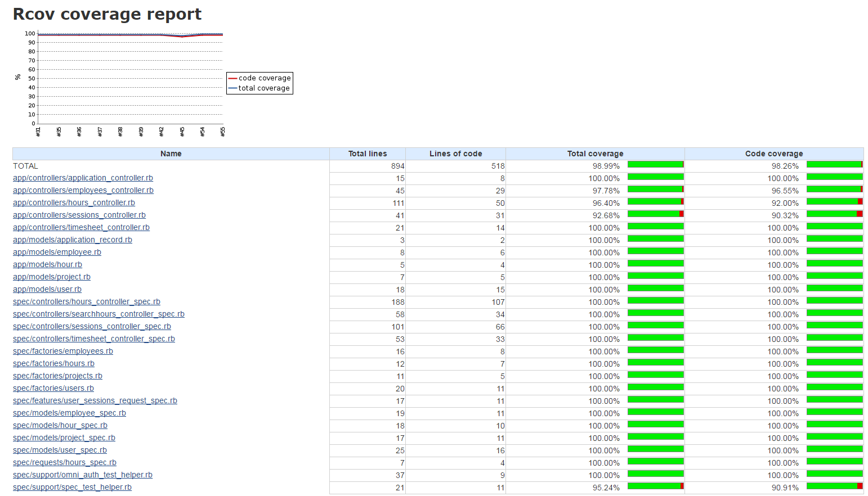The height and width of the screenshot is (496, 868).
Task: Open spec/factories/employees.rb link
Action: [x=63, y=351]
